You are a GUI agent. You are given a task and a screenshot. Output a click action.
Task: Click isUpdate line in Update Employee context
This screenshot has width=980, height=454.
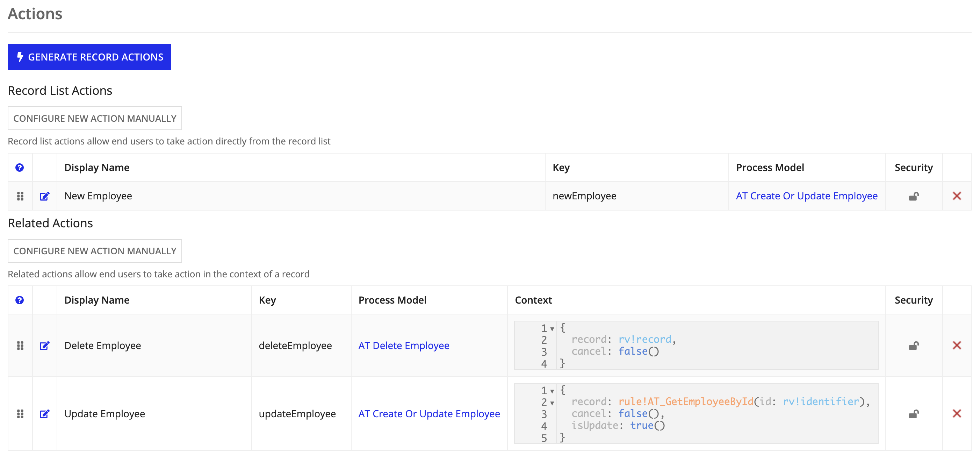(x=618, y=425)
